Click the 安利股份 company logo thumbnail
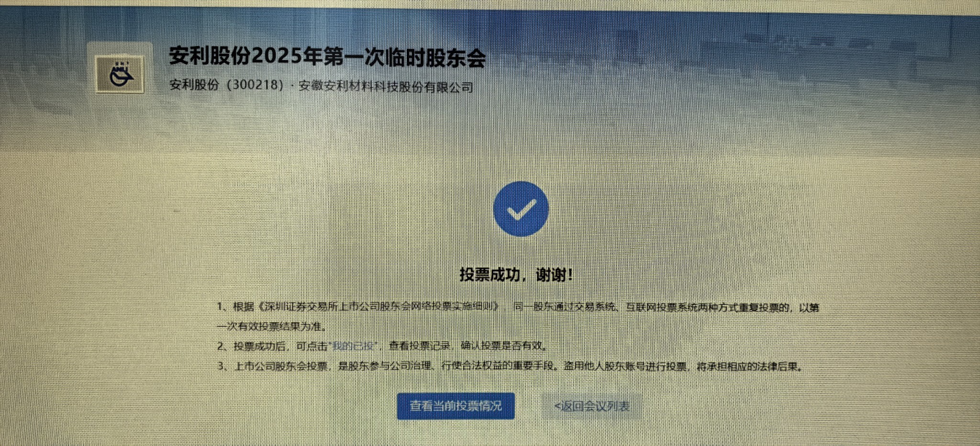This screenshot has width=980, height=446. (120, 74)
